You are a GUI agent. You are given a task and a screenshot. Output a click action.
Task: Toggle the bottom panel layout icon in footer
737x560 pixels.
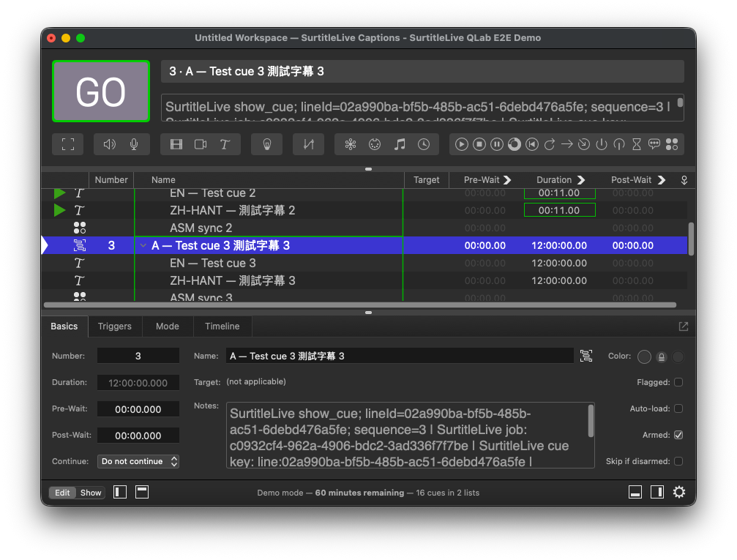point(635,493)
